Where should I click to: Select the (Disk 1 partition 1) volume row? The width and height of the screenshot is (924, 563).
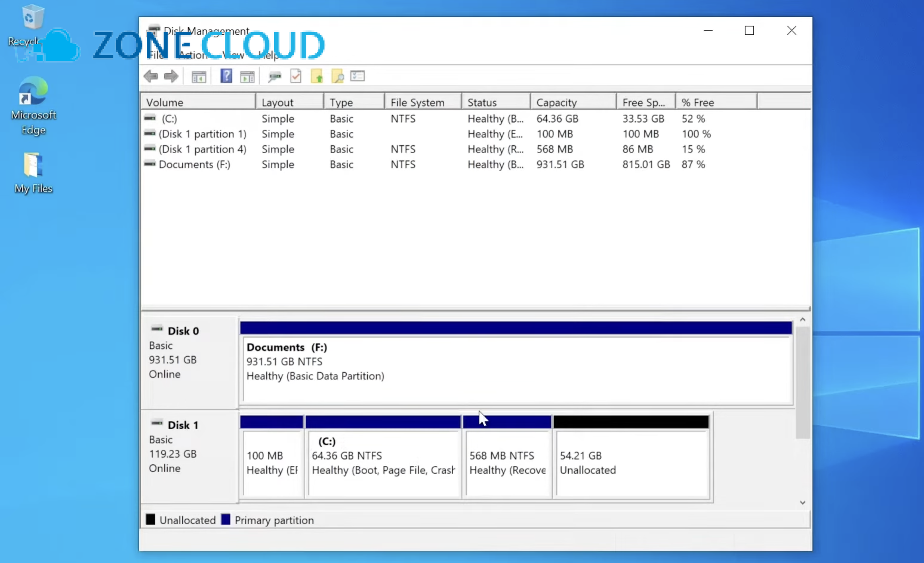click(x=203, y=134)
